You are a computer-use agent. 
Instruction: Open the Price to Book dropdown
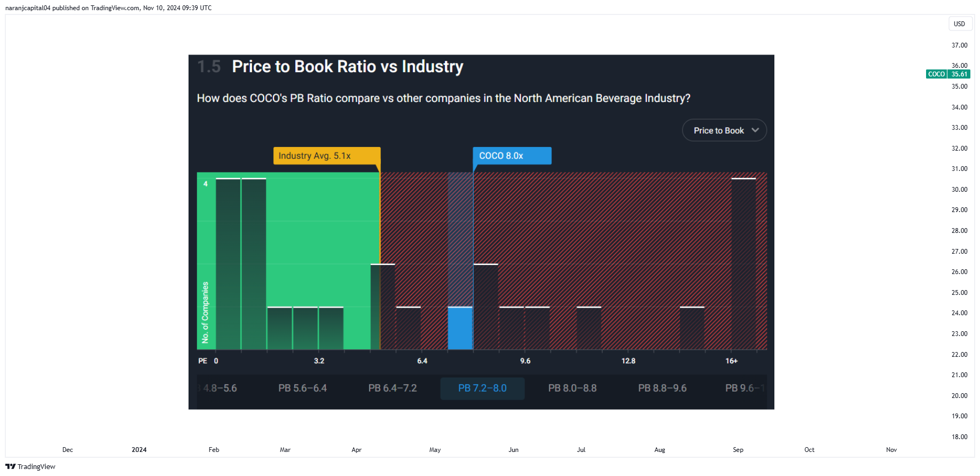[724, 130]
